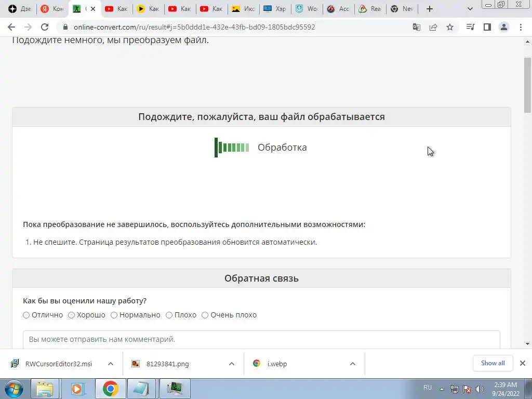Screen dimensions: 532x399
Task: Click the Обработка status text
Action: [x=282, y=147]
